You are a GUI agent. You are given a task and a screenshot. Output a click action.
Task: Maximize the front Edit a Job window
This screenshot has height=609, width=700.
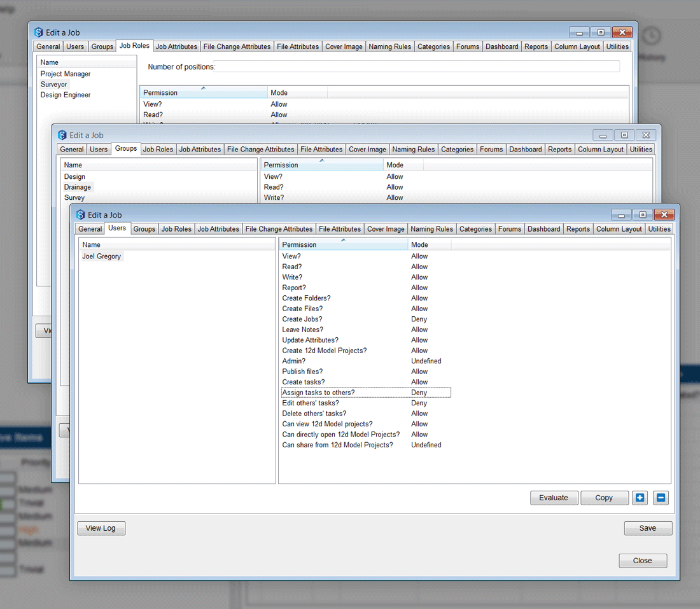pos(643,215)
